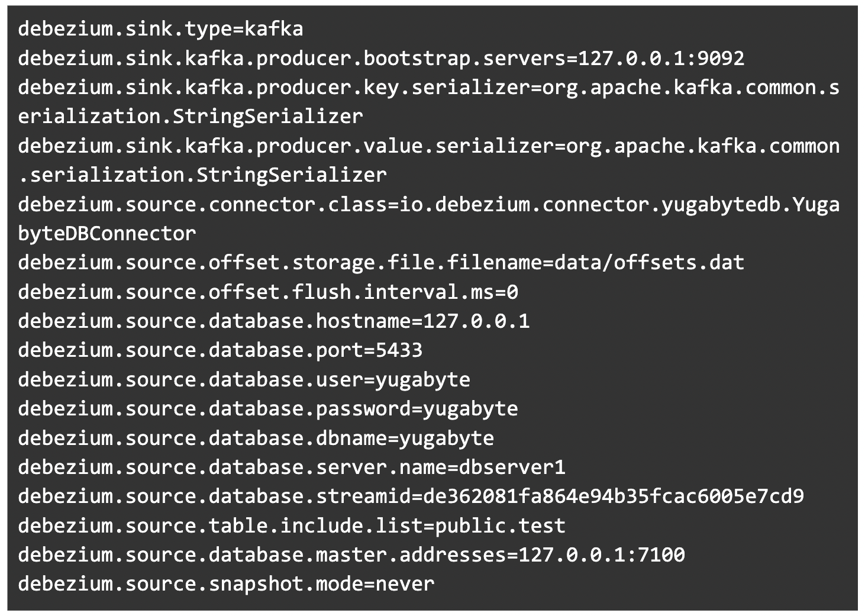Click the snapshot.mode=never line
865x616 pixels.
226,584
